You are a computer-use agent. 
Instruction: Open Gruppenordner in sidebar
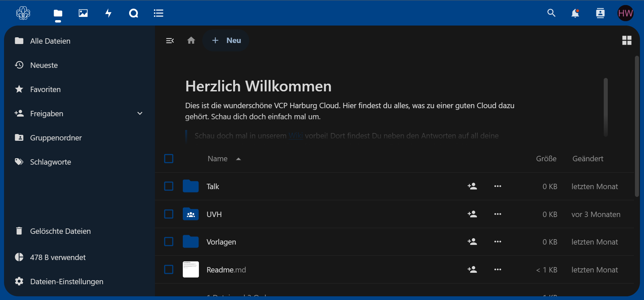pos(79,138)
